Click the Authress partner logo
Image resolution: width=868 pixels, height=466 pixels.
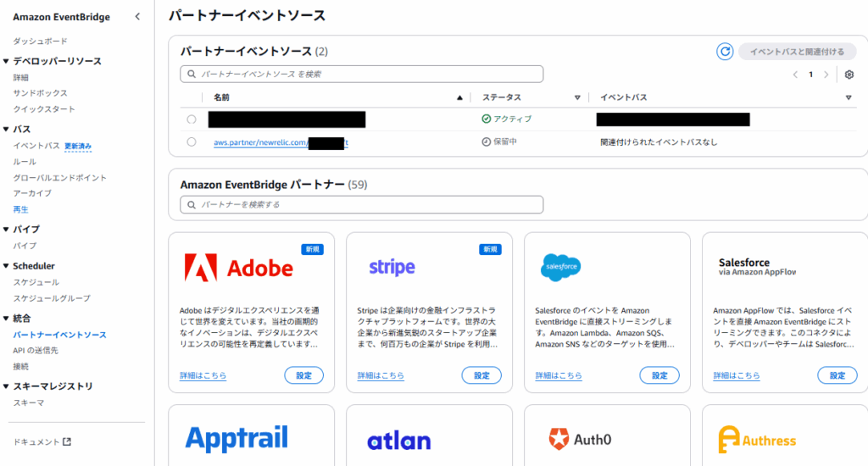click(x=757, y=440)
